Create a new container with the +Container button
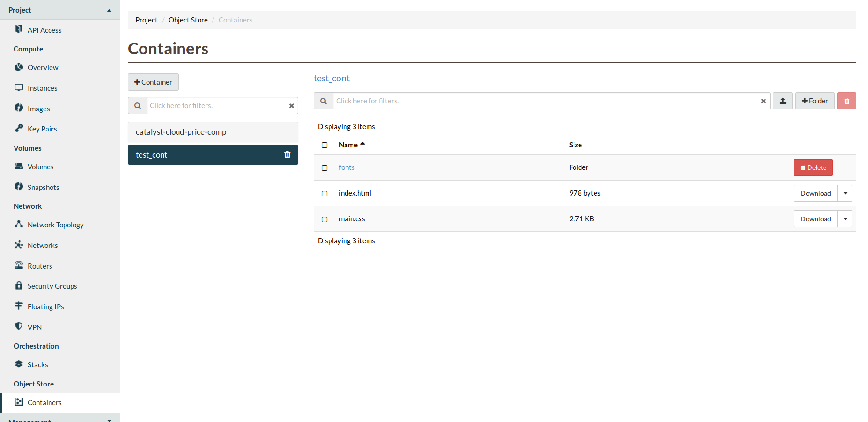868x422 pixels. pos(153,82)
